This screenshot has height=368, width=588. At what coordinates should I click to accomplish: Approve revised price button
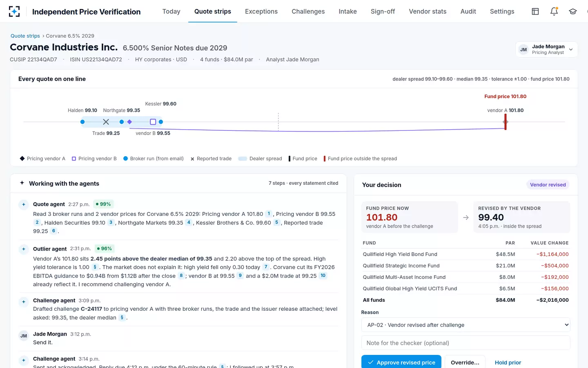(x=401, y=362)
